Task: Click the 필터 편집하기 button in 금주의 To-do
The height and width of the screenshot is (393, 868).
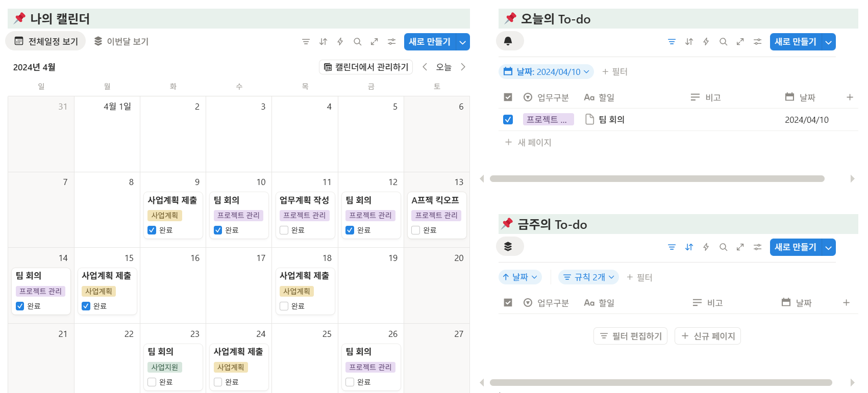Action: pyautogui.click(x=630, y=335)
